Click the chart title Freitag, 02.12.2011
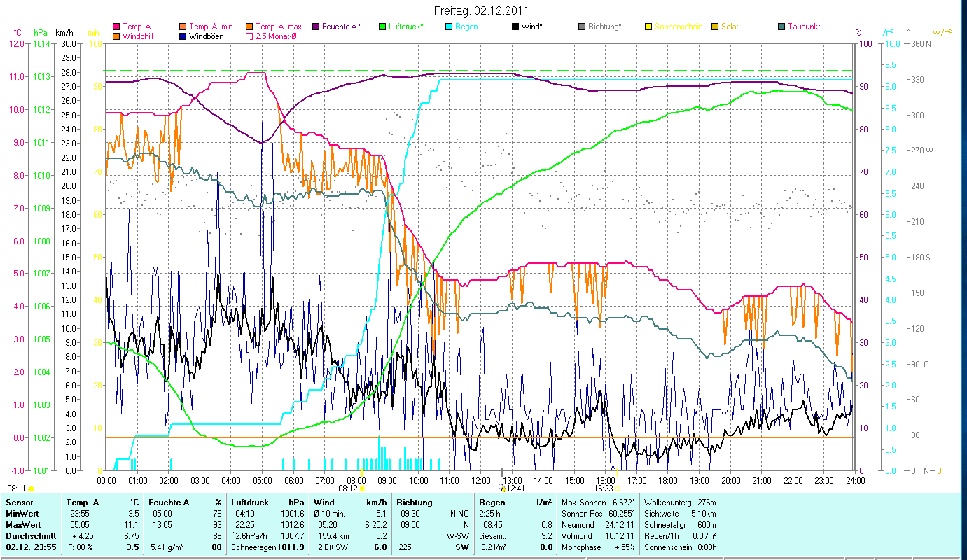Viewport: 967px width, 560px height. [x=482, y=10]
